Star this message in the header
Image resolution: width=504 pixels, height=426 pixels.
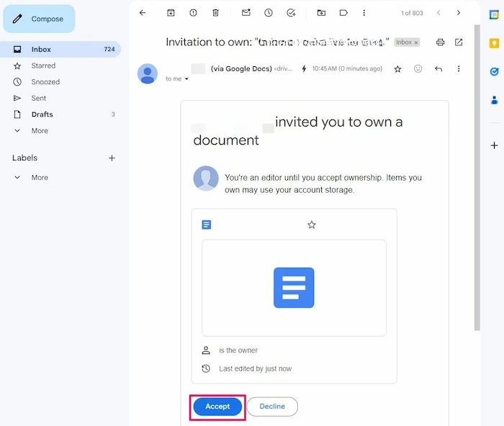coord(397,69)
